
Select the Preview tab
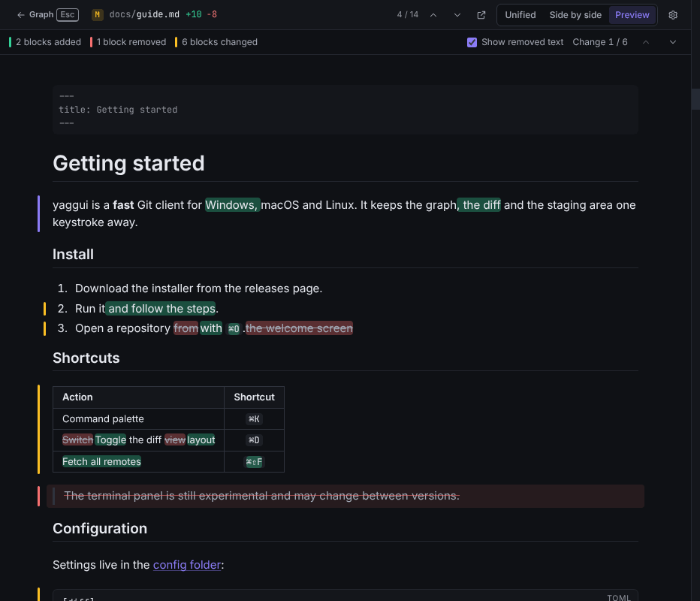632,15
